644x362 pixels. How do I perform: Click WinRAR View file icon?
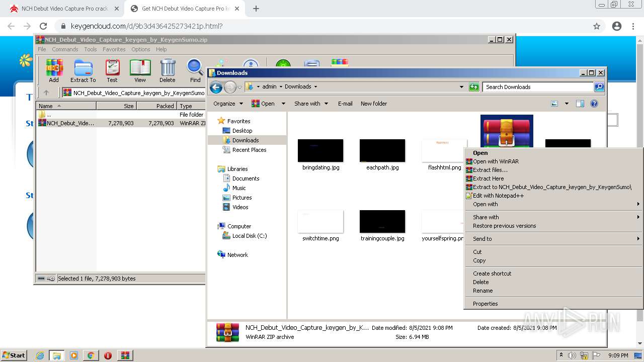point(140,70)
